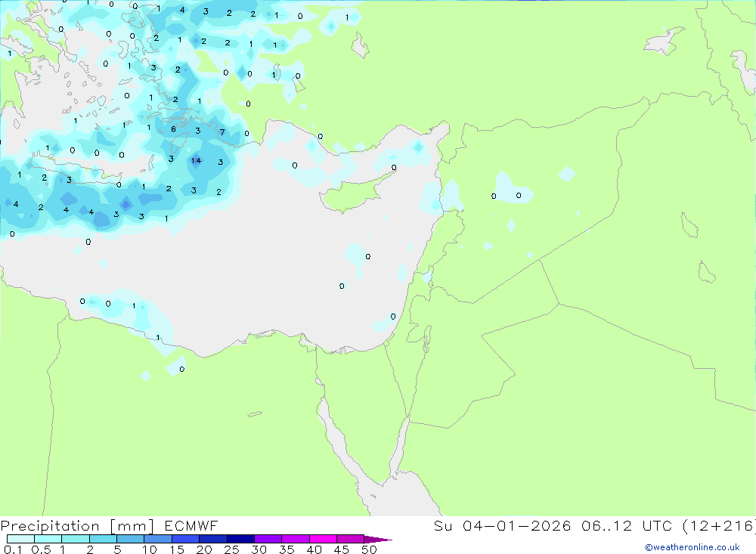
Task: Click the island of Cyprus on map
Action: (352, 193)
